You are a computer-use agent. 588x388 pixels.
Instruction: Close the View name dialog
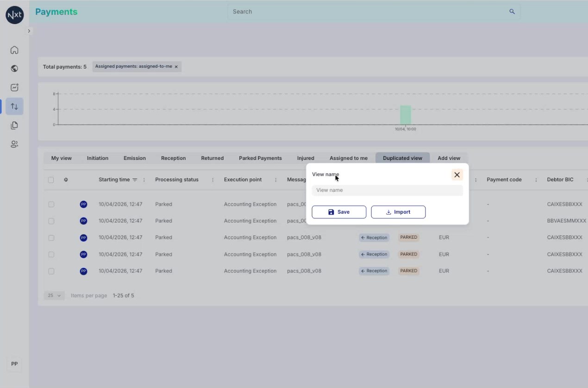[457, 175]
